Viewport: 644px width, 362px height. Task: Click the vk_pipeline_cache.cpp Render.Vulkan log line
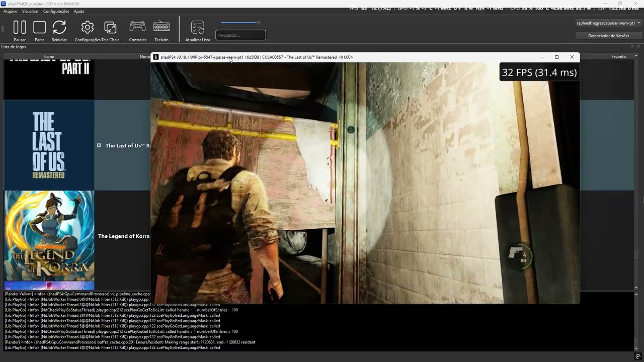77,294
